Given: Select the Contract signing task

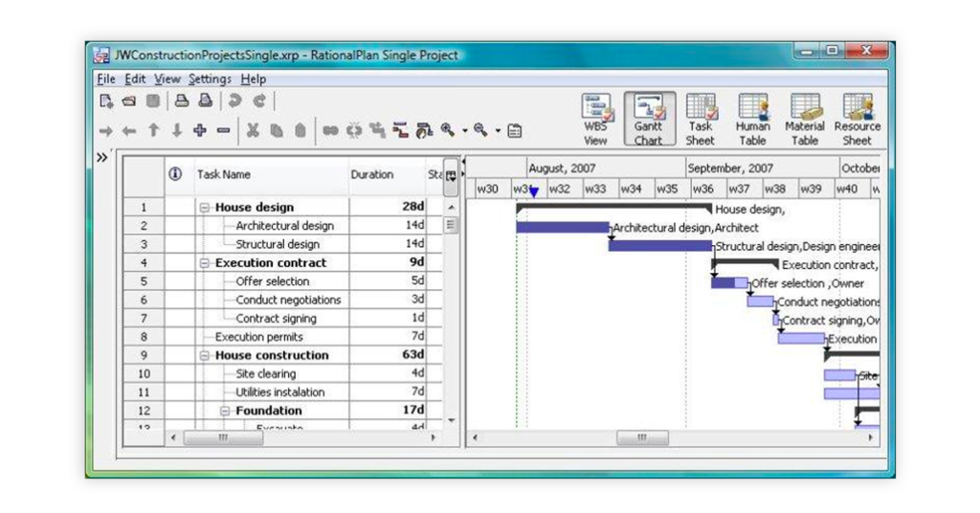Looking at the screenshot, I should click(276, 319).
